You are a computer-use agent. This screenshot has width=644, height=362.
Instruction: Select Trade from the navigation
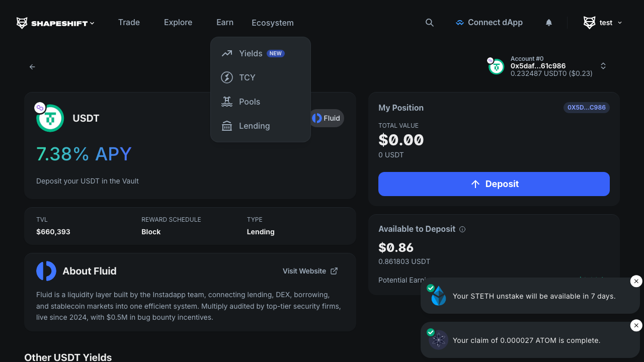click(x=129, y=22)
